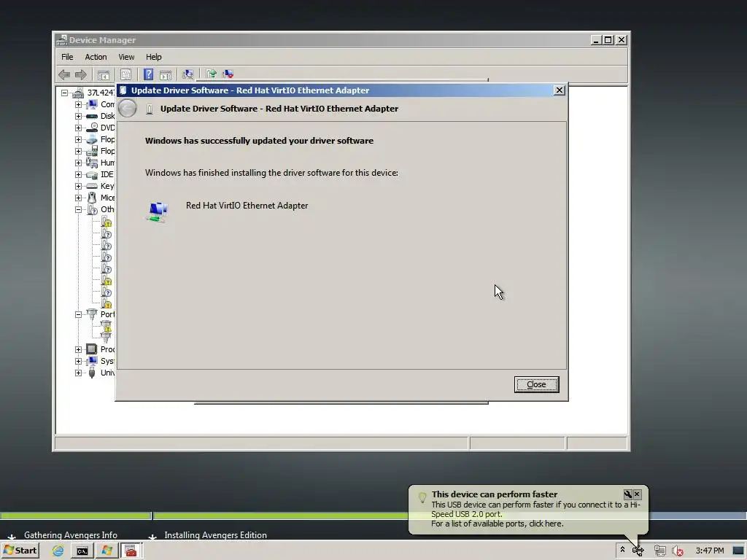Select the Keyboards category icon
The height and width of the screenshot is (560, 747).
92,186
